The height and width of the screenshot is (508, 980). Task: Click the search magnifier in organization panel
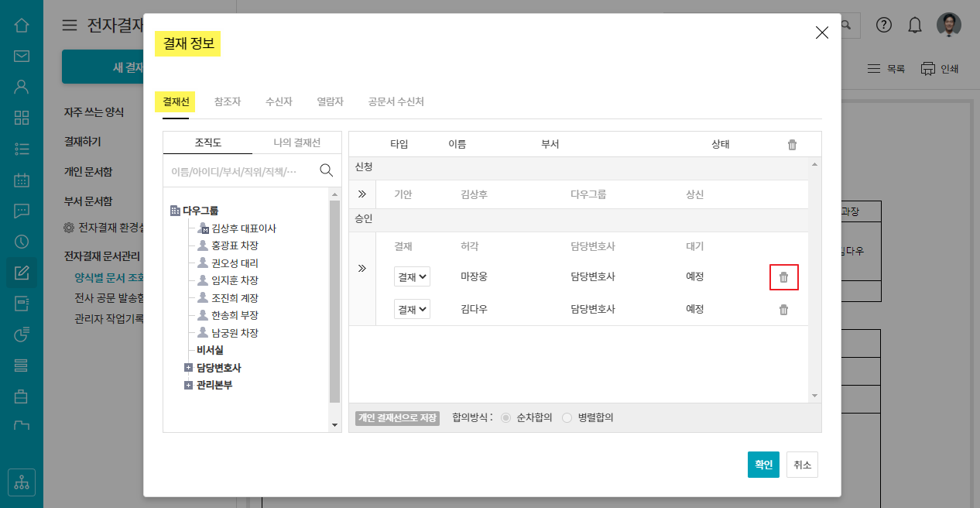327,170
